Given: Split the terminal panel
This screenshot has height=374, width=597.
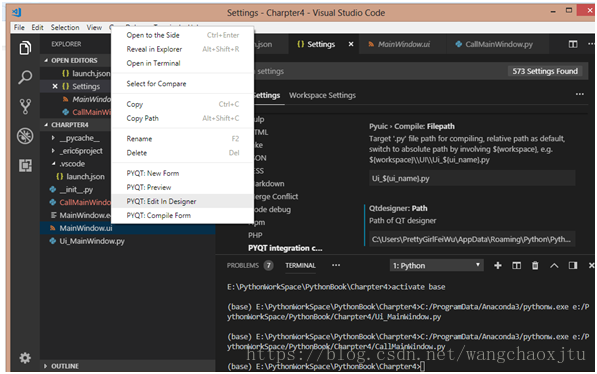Looking at the screenshot, I should [516, 265].
